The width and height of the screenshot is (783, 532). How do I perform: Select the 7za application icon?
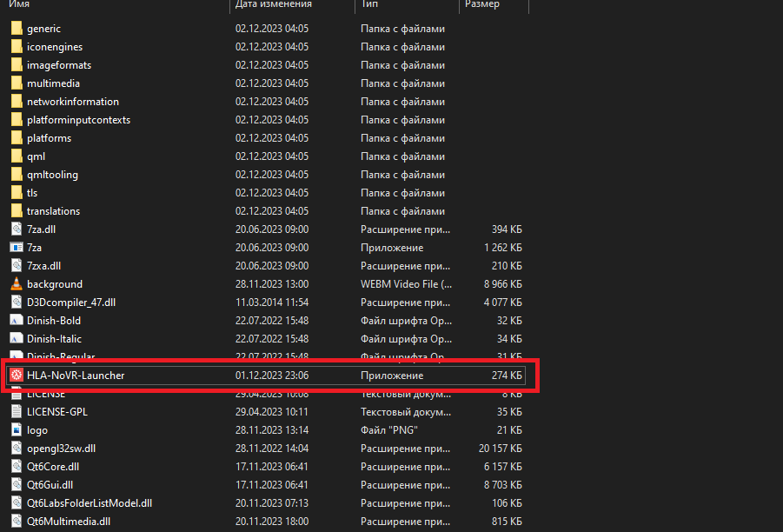click(17, 247)
